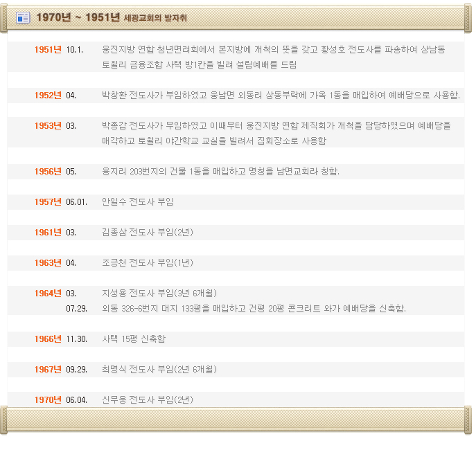Click the entry '지성용 전도사 부임(3년 6개월)'

[x=159, y=294]
